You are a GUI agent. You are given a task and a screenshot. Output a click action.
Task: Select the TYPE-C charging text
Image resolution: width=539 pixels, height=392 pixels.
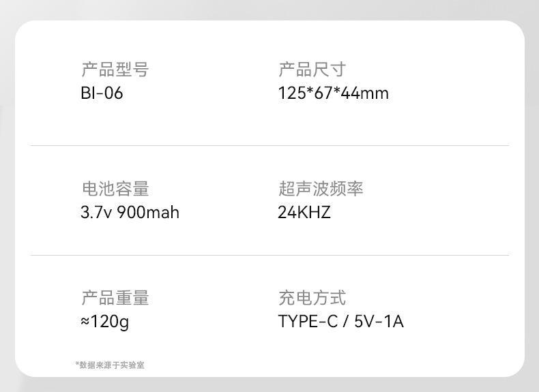(x=308, y=321)
